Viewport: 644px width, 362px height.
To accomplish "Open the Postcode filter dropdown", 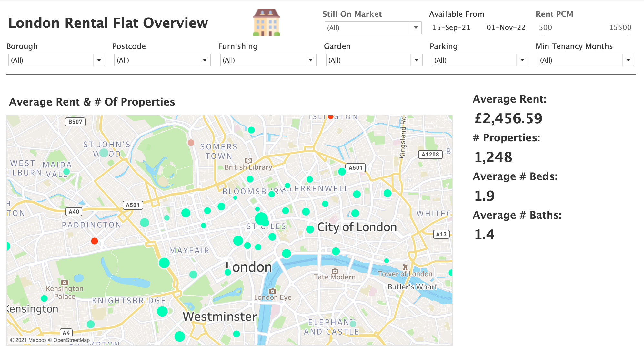I will click(x=205, y=60).
